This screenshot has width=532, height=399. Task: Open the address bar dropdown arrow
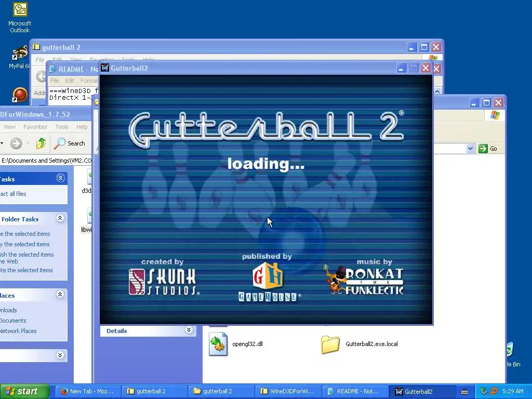[470, 149]
